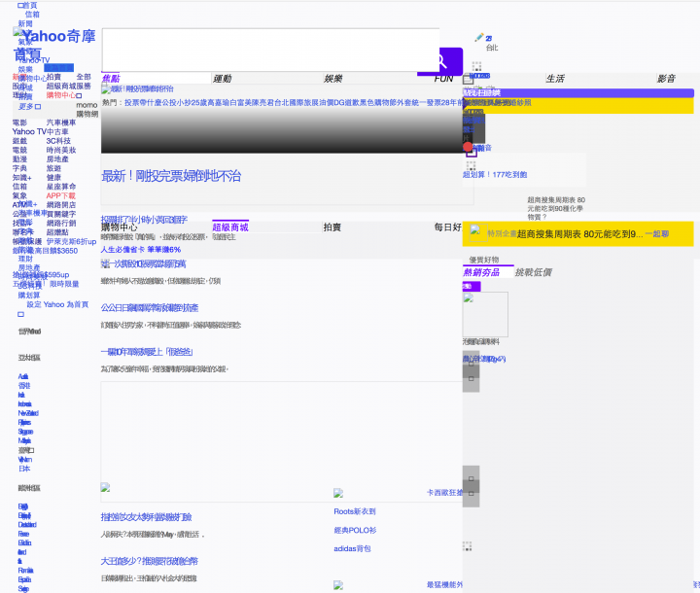700x593 pixels.
Task: Click the Yahoo奇摩 logo image
Action: tap(54, 45)
